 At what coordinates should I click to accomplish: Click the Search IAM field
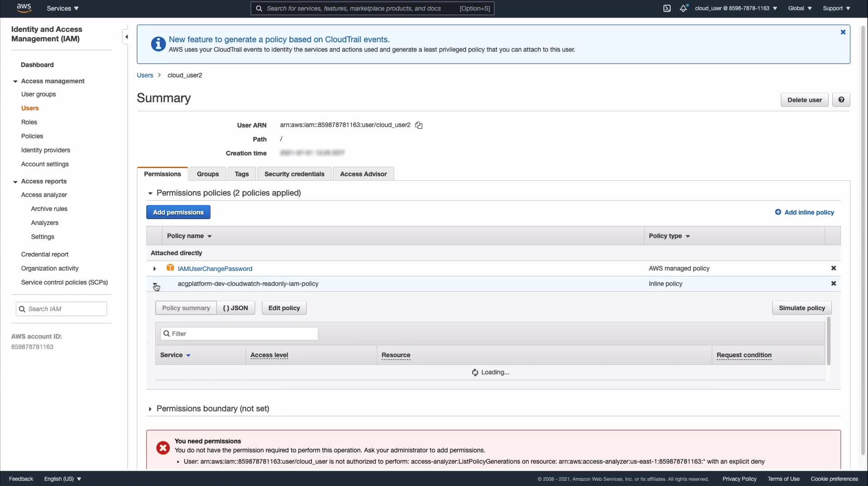pos(61,309)
